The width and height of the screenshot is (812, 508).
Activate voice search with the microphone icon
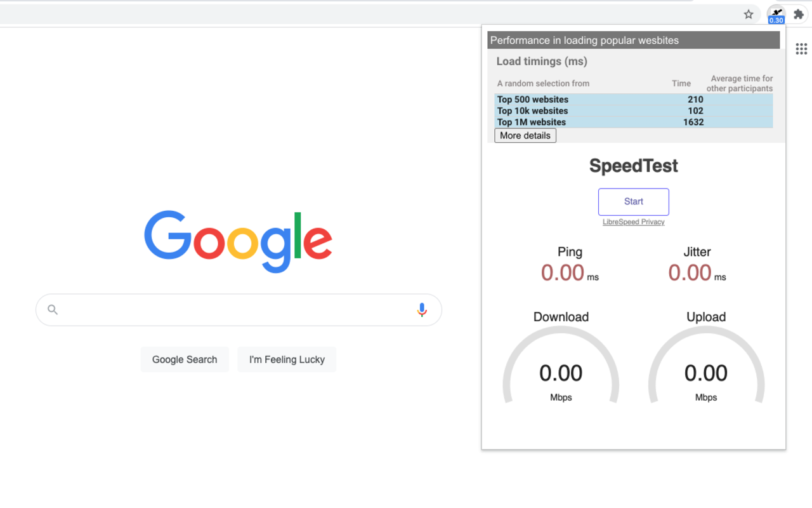tap(422, 309)
